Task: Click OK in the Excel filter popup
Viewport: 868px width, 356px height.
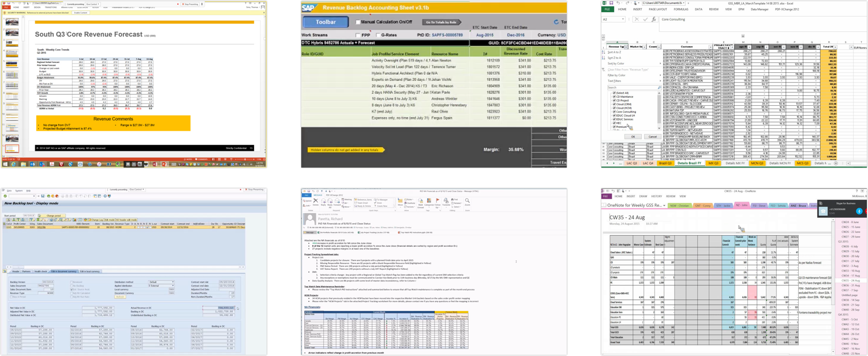Action: click(633, 137)
